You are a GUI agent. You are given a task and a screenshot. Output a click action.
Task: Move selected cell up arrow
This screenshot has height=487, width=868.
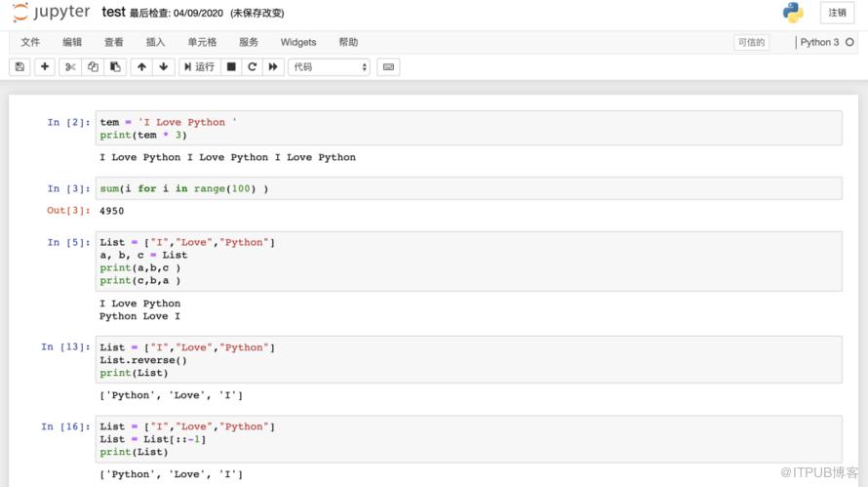coord(141,67)
